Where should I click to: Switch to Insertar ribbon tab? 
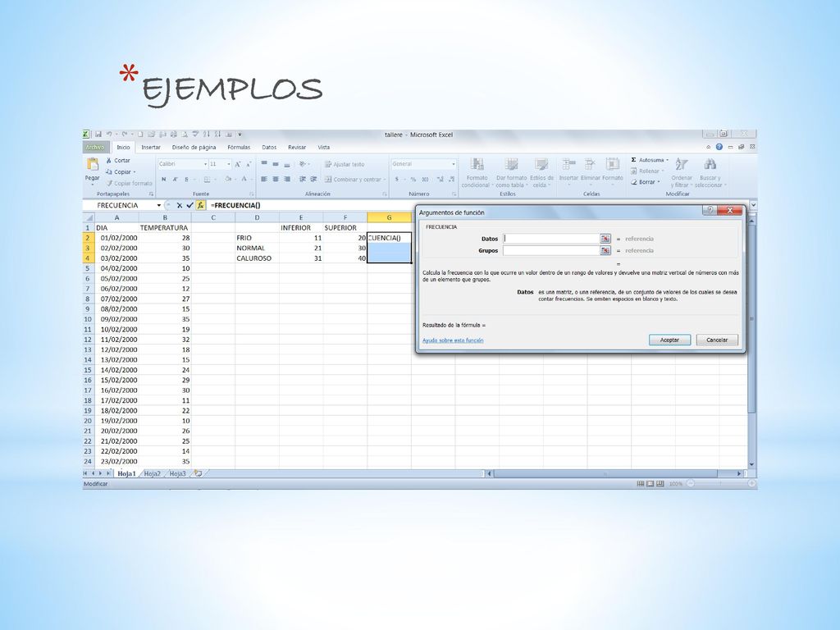[x=151, y=148]
